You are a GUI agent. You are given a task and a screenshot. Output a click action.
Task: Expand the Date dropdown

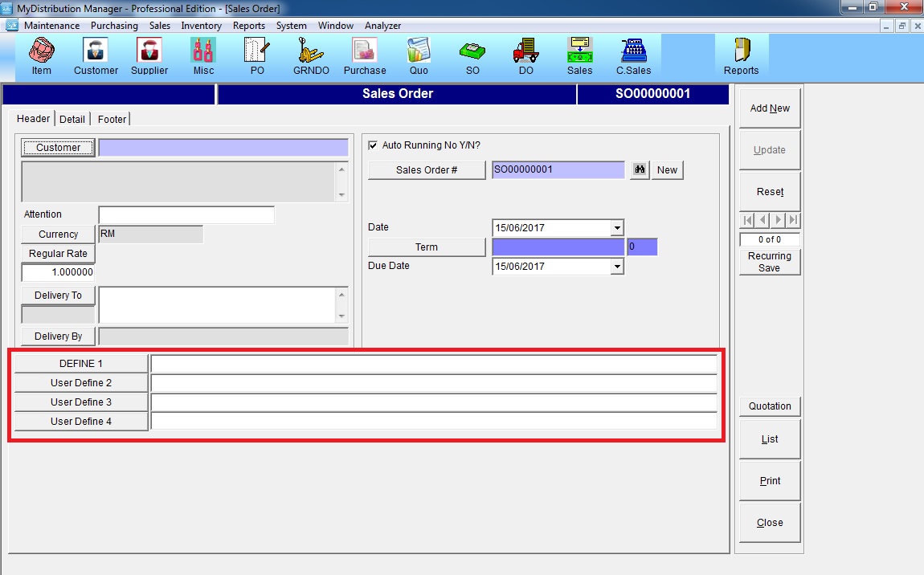(617, 228)
